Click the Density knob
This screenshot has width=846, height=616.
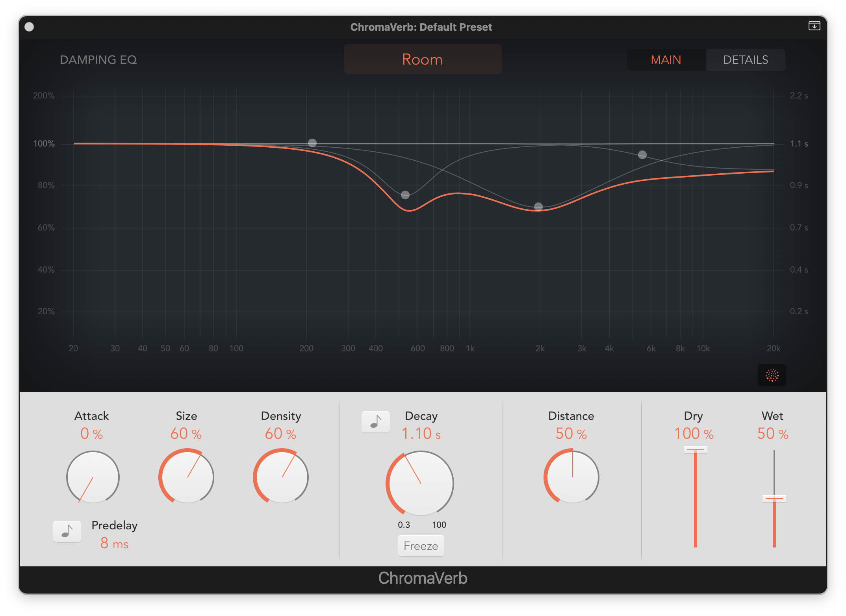click(281, 477)
